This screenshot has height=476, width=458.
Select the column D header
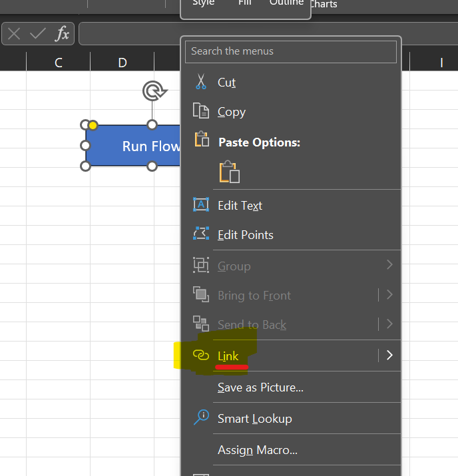point(122,63)
